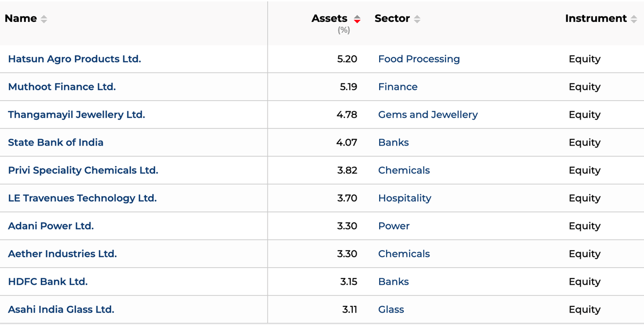Screen dimensions: 644x325
Task: Click the Power sector link
Action: [394, 226]
